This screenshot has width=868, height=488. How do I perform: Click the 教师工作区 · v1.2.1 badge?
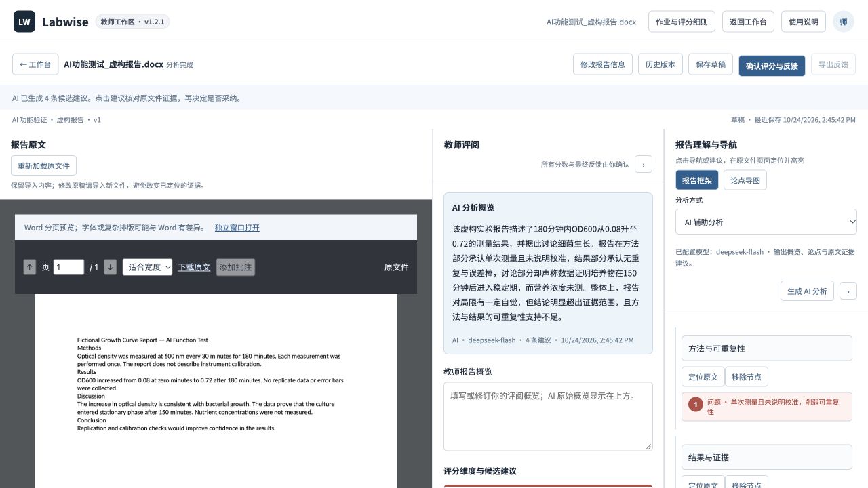tap(132, 22)
